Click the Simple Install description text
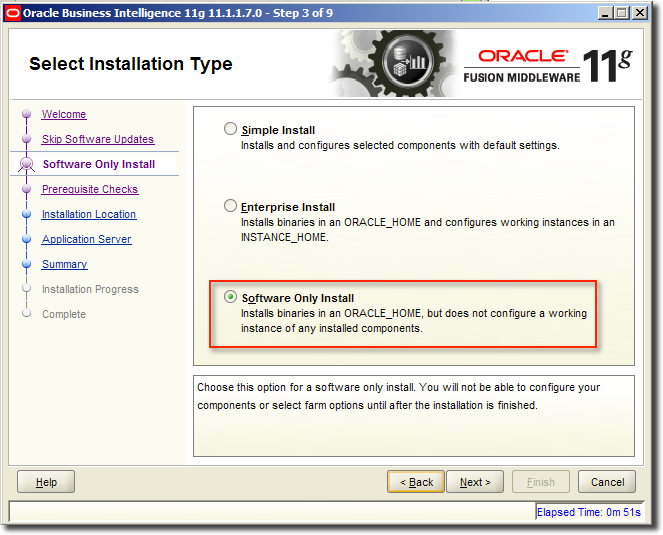 pyautogui.click(x=400, y=145)
